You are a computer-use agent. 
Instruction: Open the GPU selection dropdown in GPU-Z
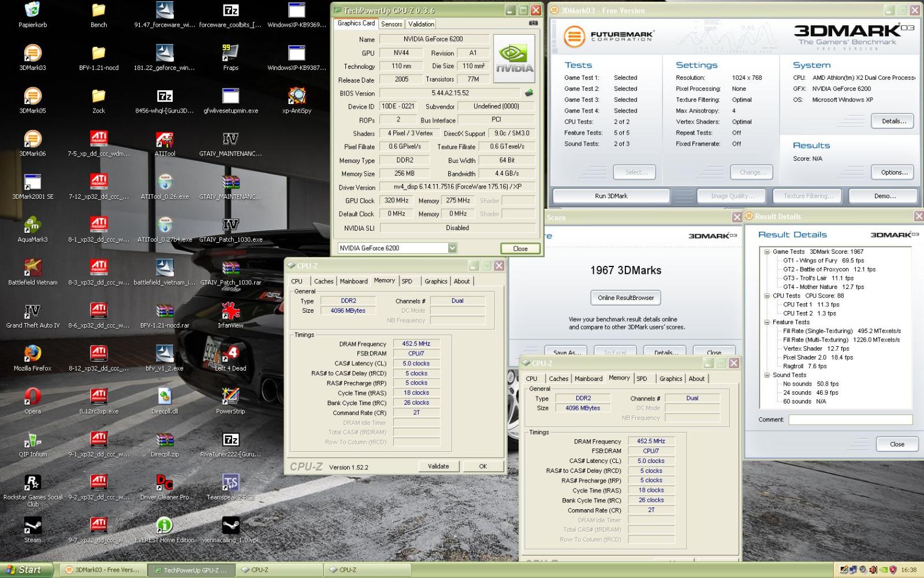point(452,248)
